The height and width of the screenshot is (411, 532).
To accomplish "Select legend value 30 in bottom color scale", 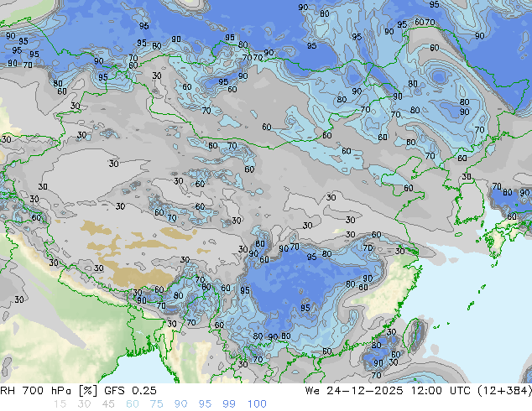I will click(84, 404).
